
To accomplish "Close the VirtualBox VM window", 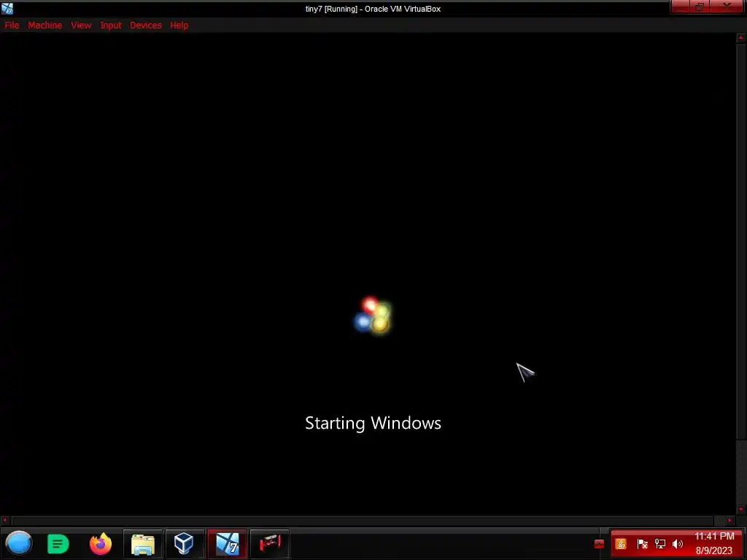I will pyautogui.click(x=727, y=7).
